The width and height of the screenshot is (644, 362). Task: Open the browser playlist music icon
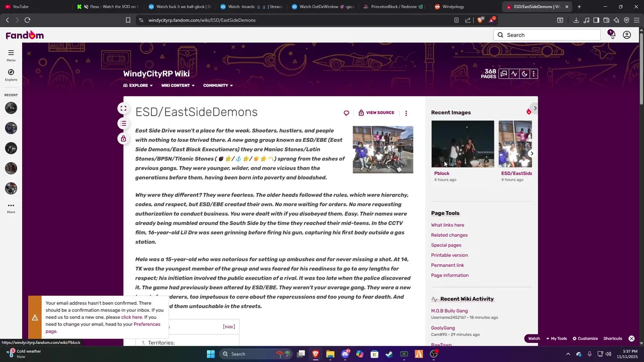point(586,20)
